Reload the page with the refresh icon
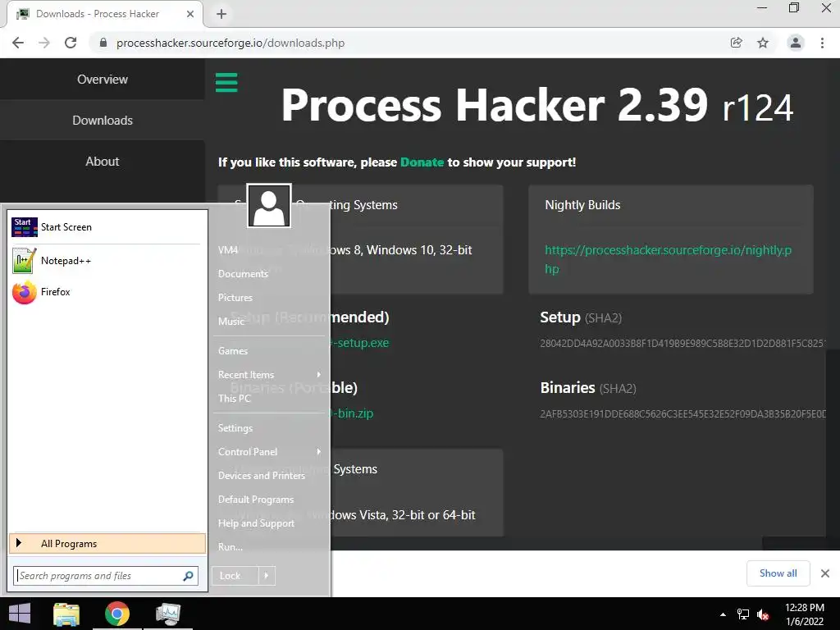Viewport: 840px width, 630px height. [x=71, y=43]
